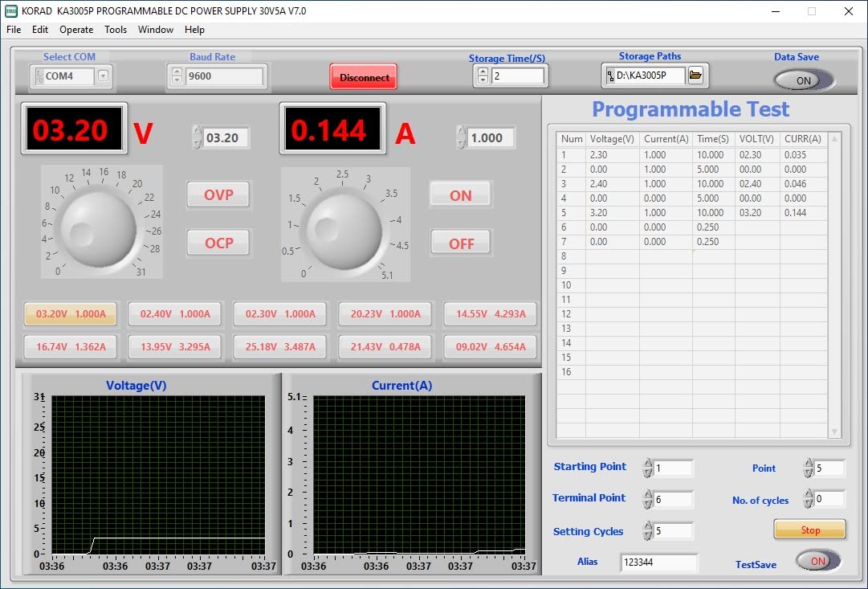868x589 pixels.
Task: Open the Tools menu
Action: (116, 30)
